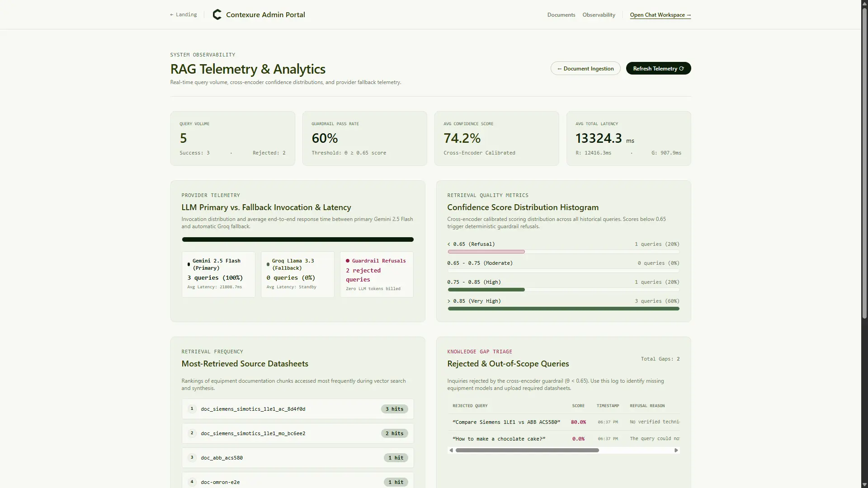The width and height of the screenshot is (868, 488).
Task: Click the Timestamp column header
Action: coord(608,406)
